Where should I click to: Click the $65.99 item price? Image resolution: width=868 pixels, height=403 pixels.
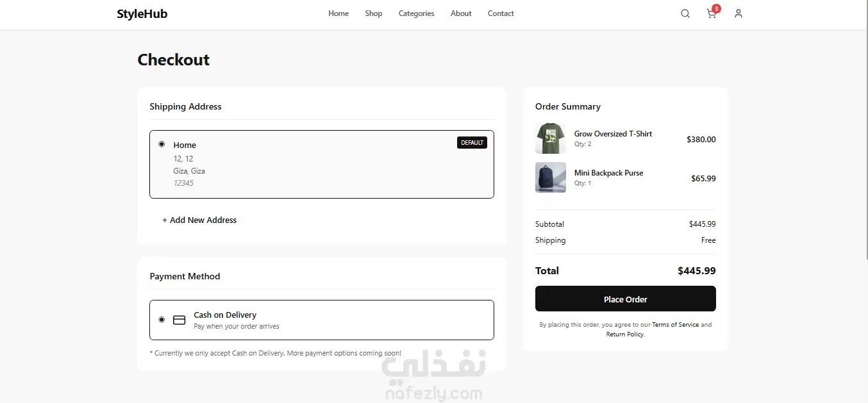click(x=703, y=178)
